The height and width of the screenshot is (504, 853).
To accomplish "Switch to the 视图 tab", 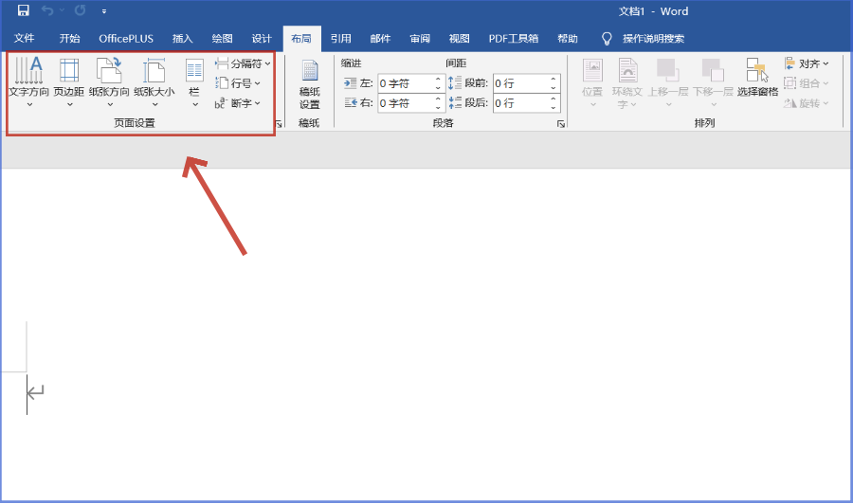I will tap(459, 39).
